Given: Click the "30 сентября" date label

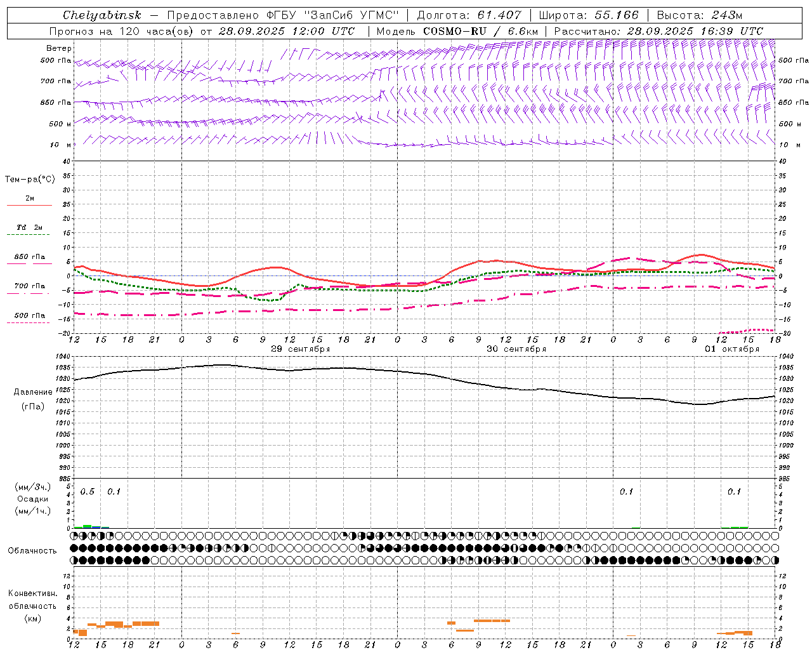Looking at the screenshot, I should [516, 349].
